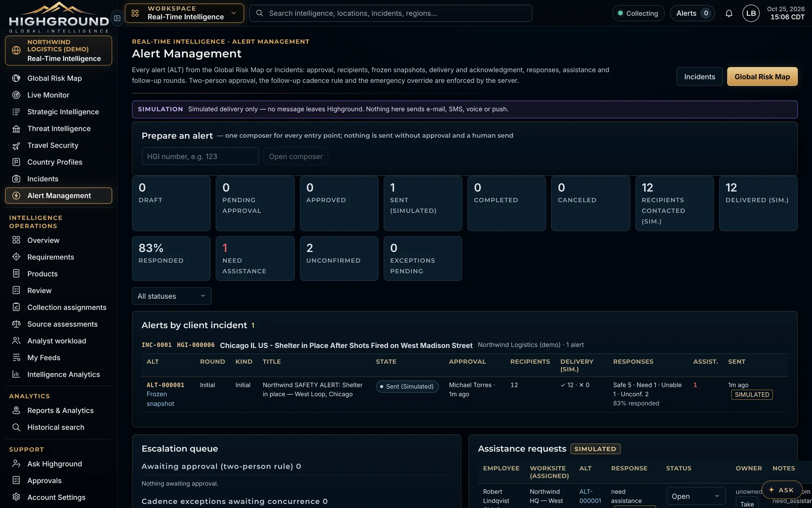Click the search magnifier icon
The height and width of the screenshot is (508, 812).
tap(259, 13)
